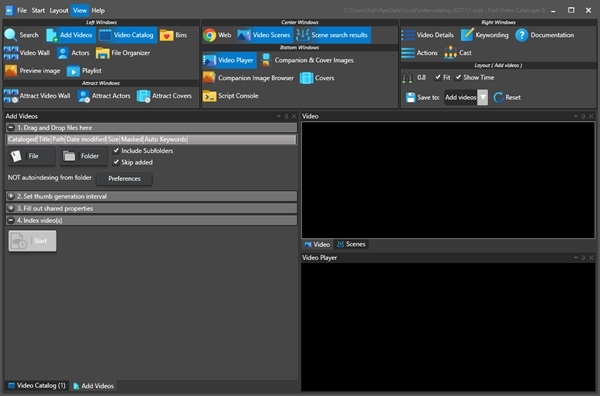Open the Bins window
600x396 pixels.
tap(173, 35)
